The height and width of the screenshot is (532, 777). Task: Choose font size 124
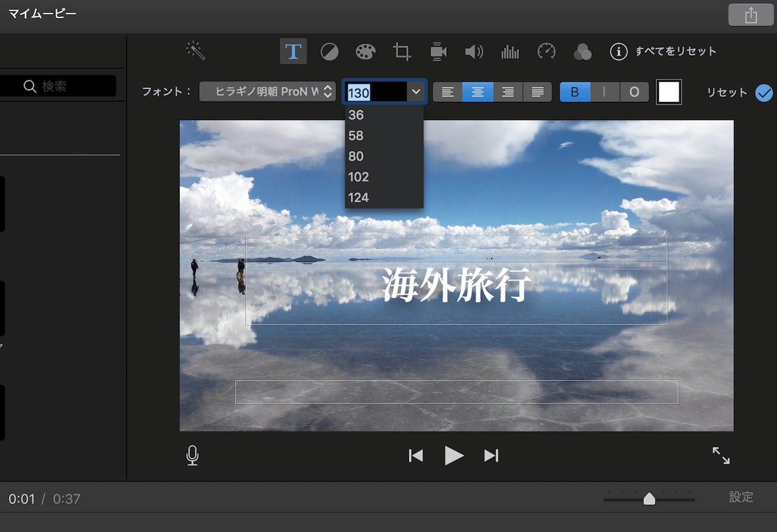tap(384, 198)
